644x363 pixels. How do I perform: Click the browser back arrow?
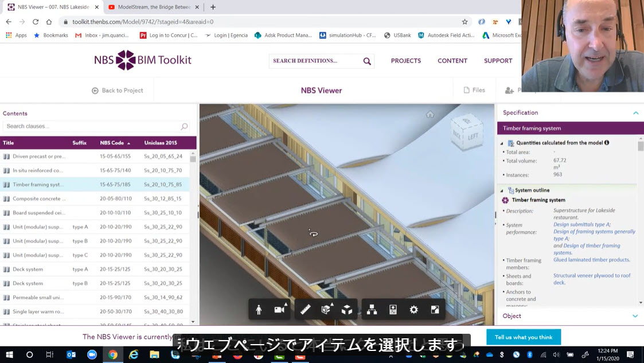coord(9,22)
